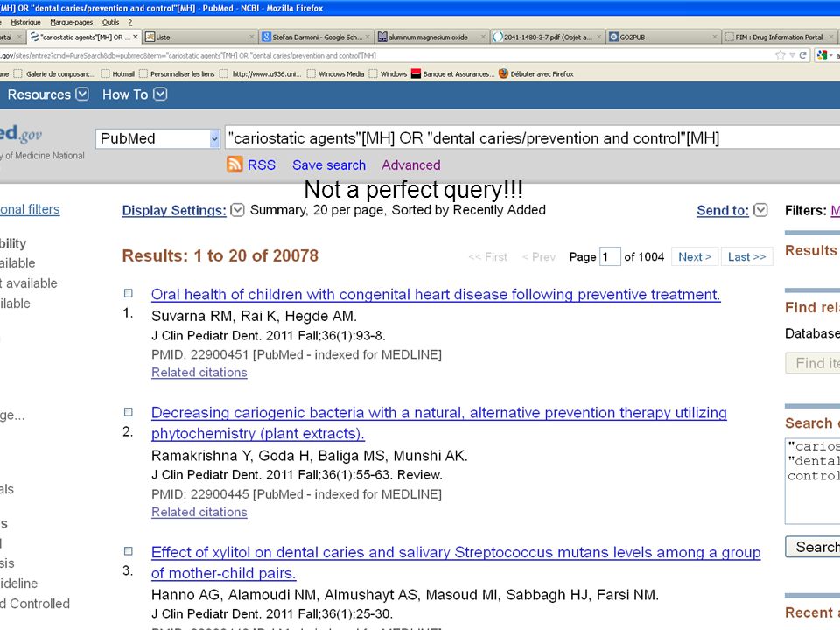The width and height of the screenshot is (840, 630).
Task: Tick checkbox for result 2 cariogenic bacteria article
Action: 129,412
